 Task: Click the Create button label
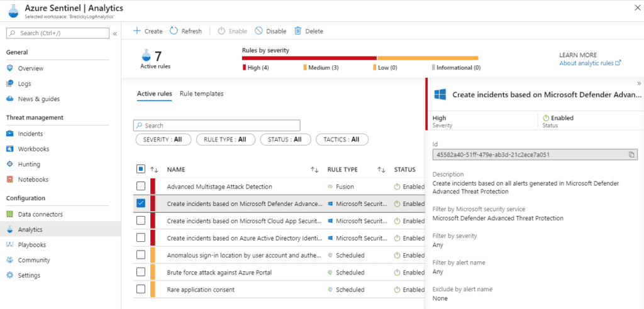pos(153,31)
